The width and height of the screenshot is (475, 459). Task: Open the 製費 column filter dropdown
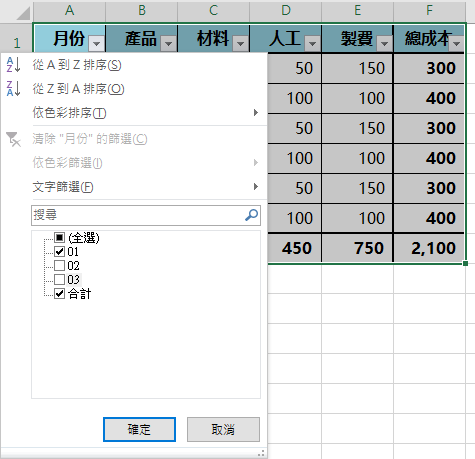384,44
